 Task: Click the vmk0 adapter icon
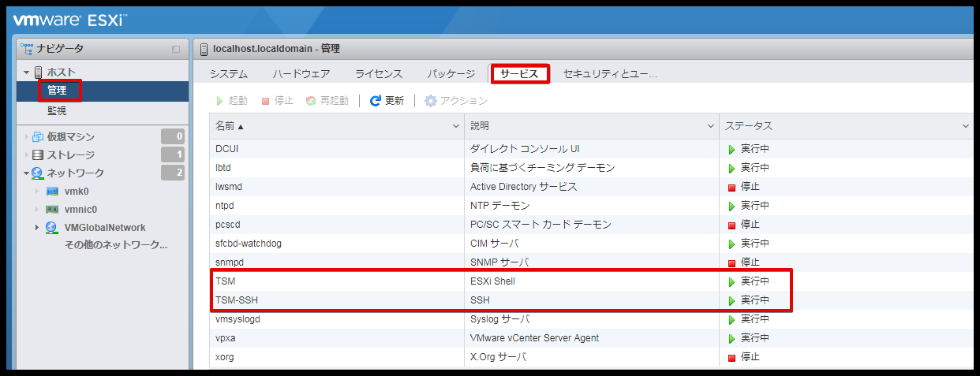click(52, 192)
